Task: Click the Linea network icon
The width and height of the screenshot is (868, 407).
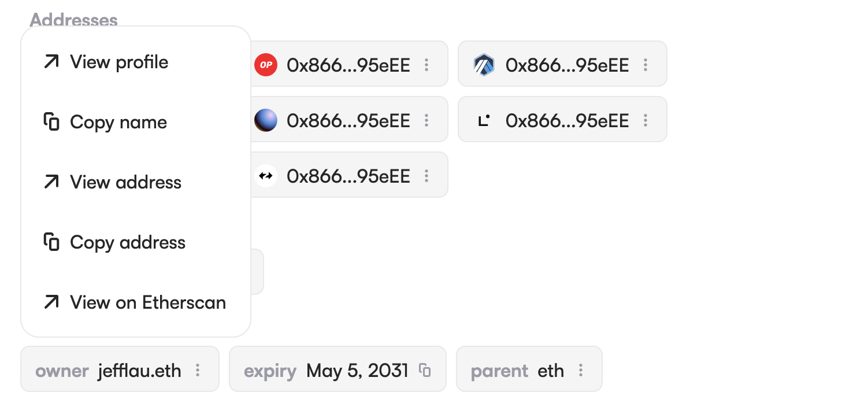Action: tap(484, 120)
